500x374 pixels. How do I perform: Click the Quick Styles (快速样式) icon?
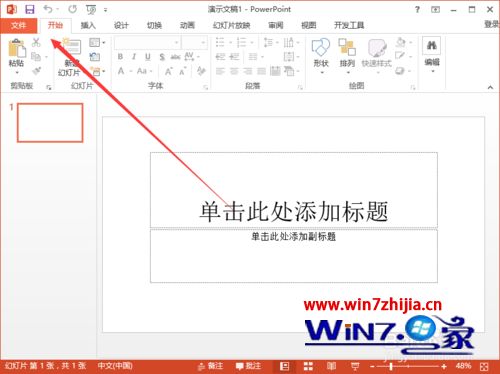tap(377, 48)
